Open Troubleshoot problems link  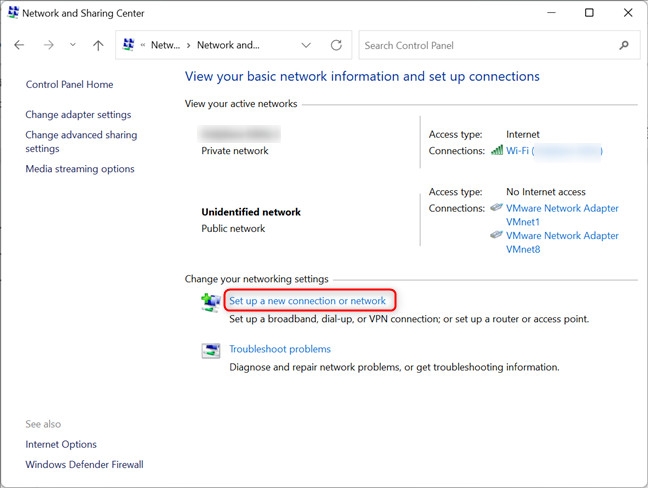[280, 349]
